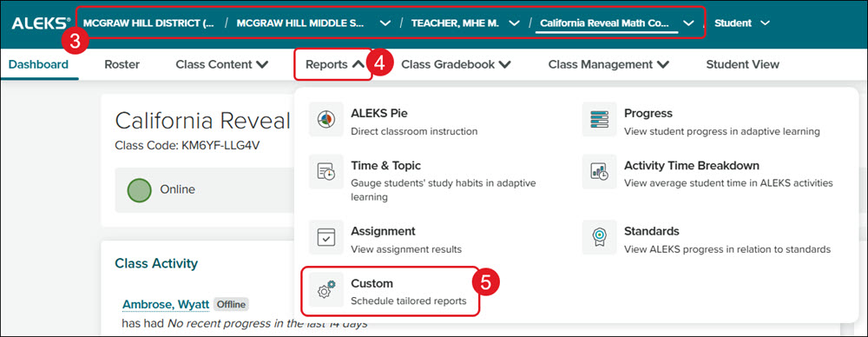Open the Roster tab
This screenshot has height=337, width=868.
point(122,64)
